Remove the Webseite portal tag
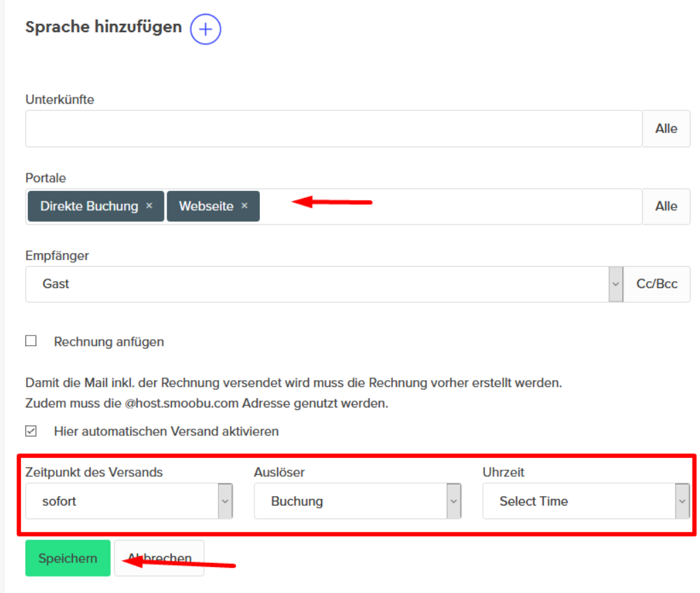The height and width of the screenshot is (593, 700). pyautogui.click(x=244, y=205)
